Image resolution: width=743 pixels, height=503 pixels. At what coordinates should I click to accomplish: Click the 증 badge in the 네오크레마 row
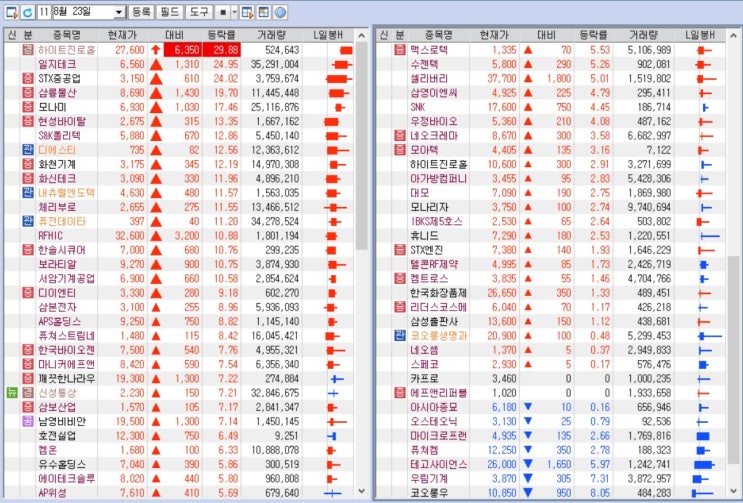400,136
